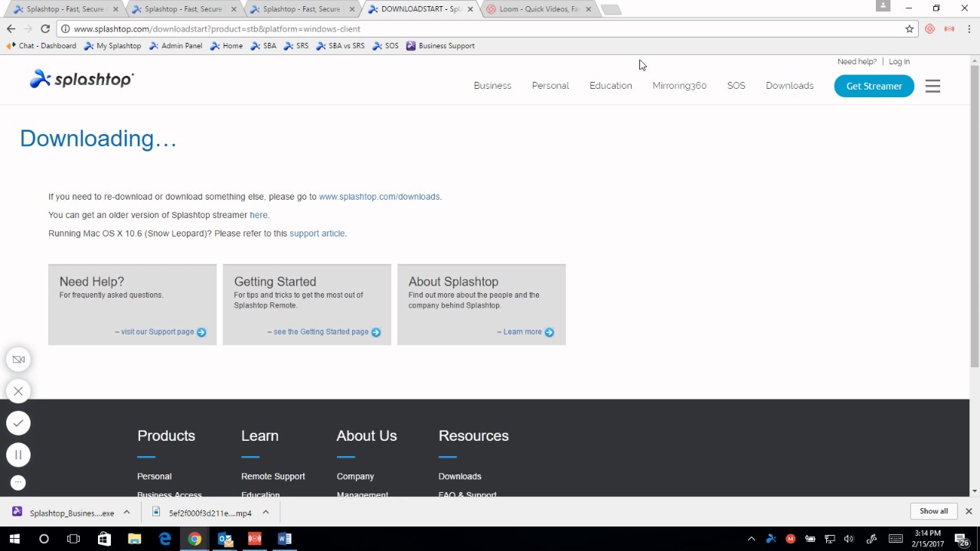The width and height of the screenshot is (980, 551).
Task: Open the Downloads nav item
Action: (x=789, y=86)
